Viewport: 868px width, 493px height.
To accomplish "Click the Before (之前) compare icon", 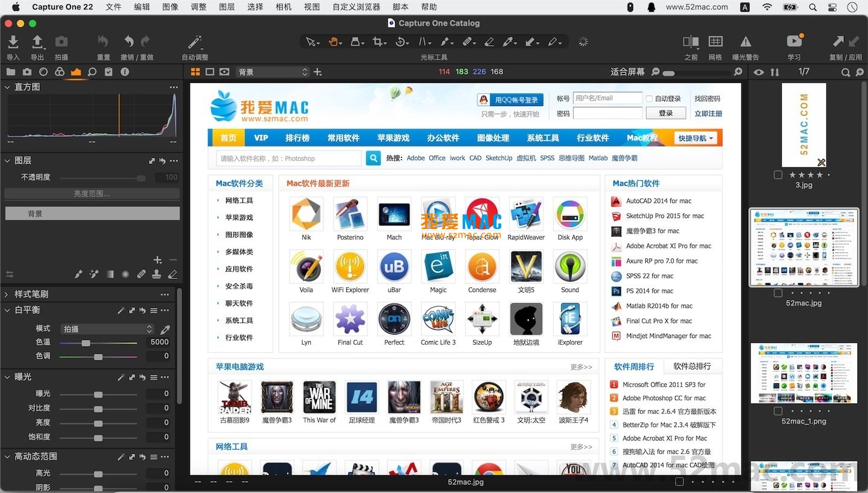I will 691,42.
